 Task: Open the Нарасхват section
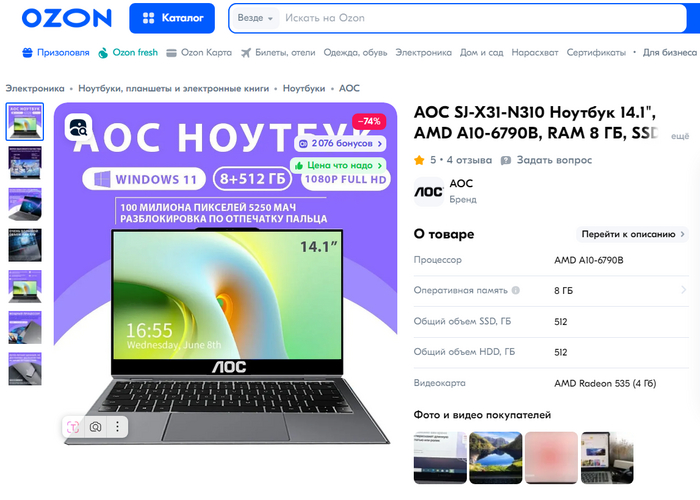click(535, 53)
